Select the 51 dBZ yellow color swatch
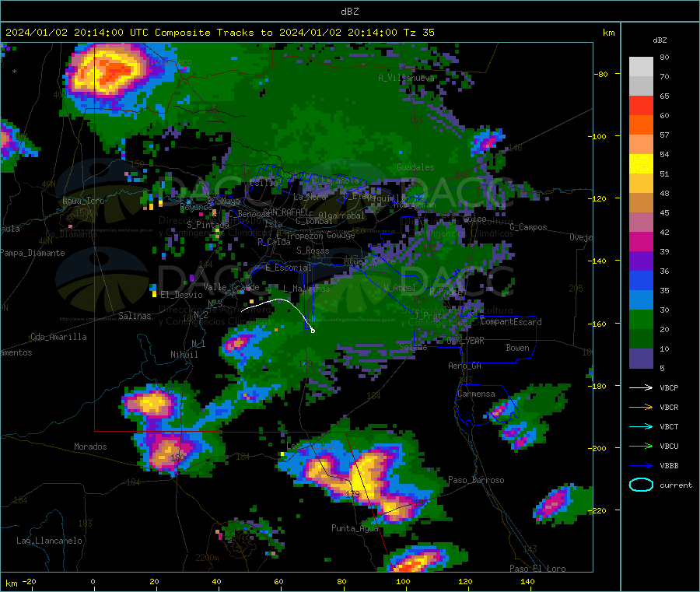 coord(641,164)
